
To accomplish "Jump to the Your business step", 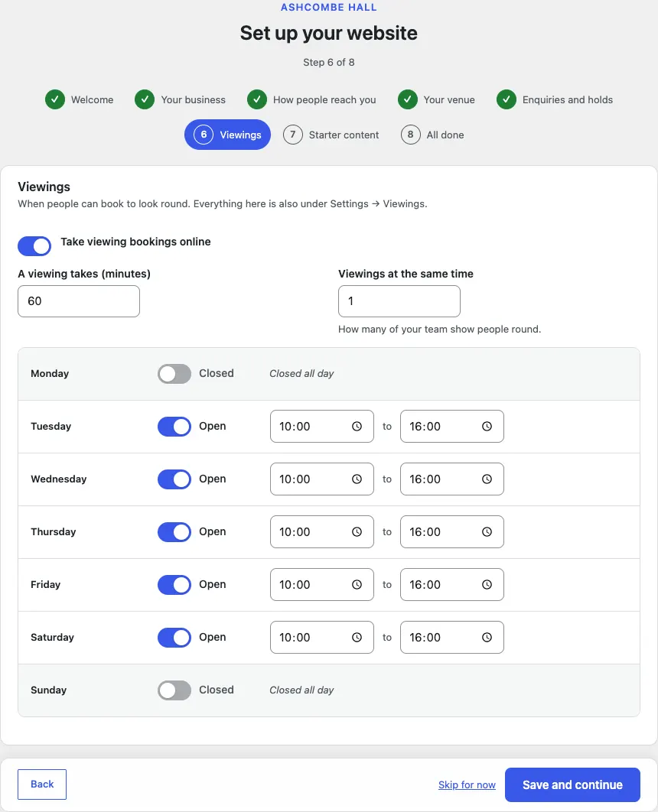I will click(x=181, y=99).
